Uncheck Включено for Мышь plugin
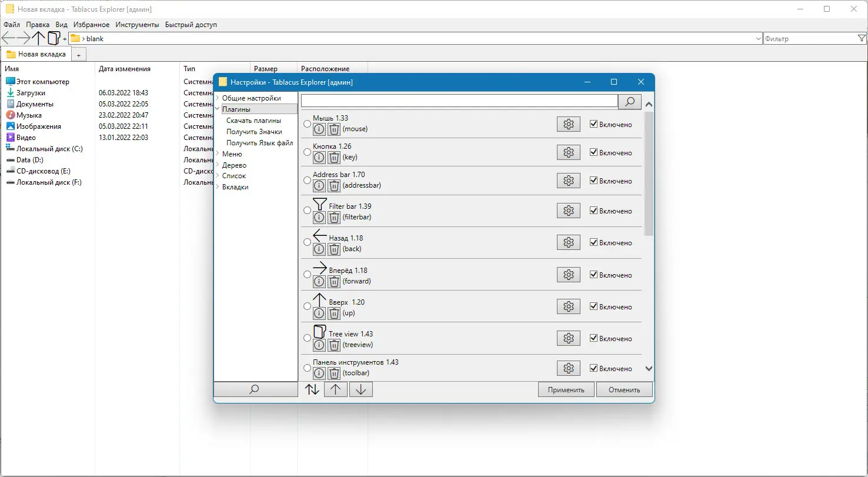The height and width of the screenshot is (477, 868). coord(593,124)
